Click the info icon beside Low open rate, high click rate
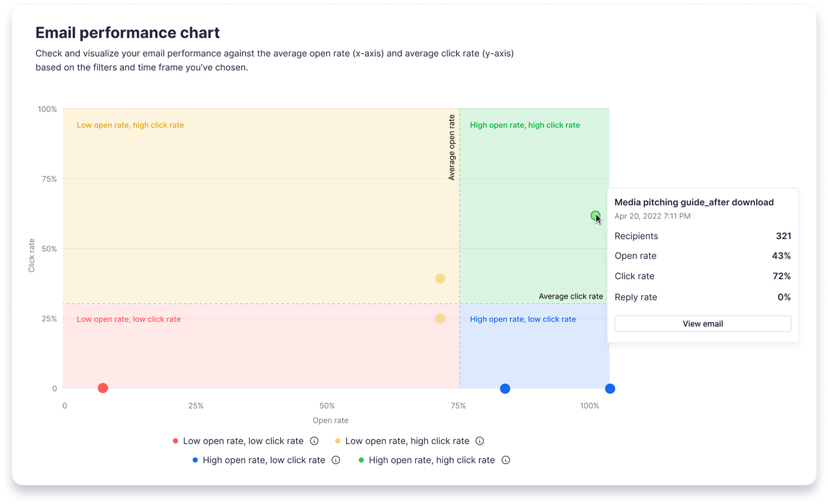Viewport: 828px width, 504px height. (480, 441)
